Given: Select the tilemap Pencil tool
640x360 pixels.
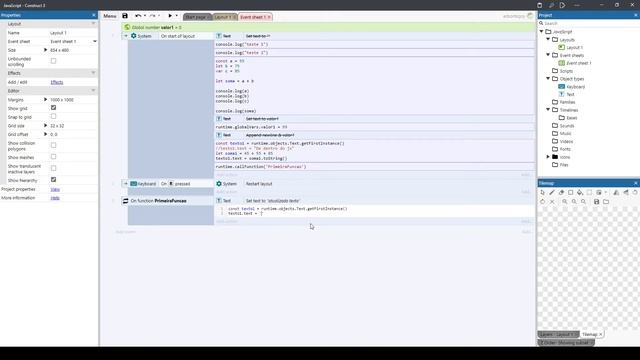Looking at the screenshot, I should pyautogui.click(x=552, y=192).
